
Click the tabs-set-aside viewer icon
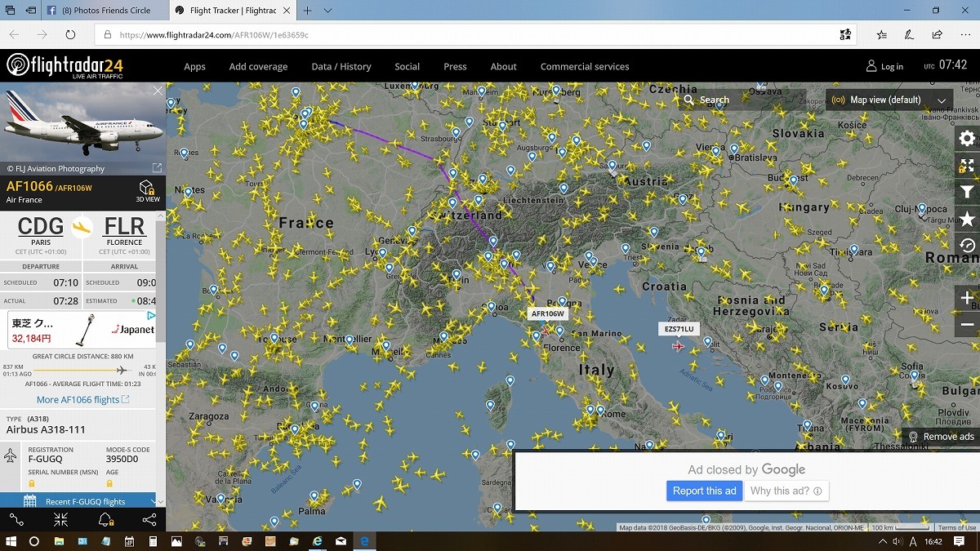tap(11, 11)
